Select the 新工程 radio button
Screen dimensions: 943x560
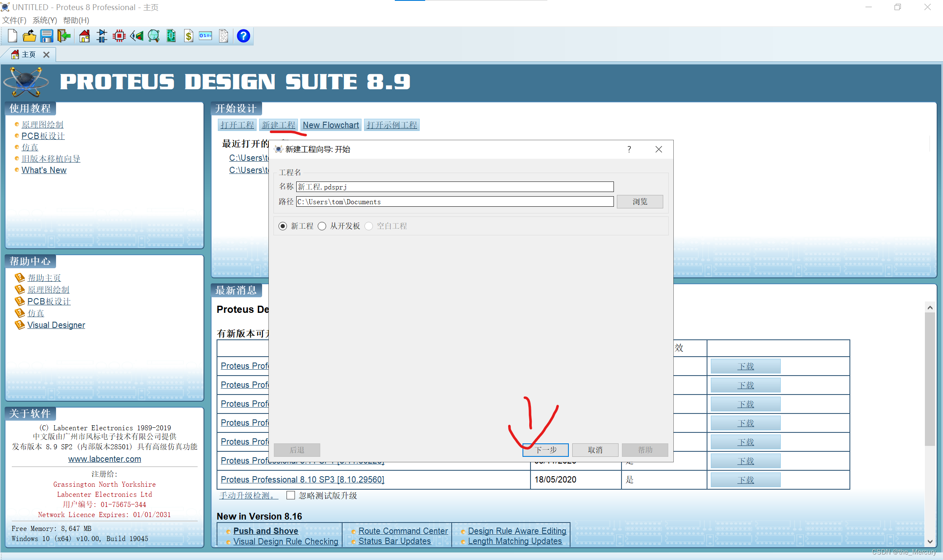click(283, 226)
